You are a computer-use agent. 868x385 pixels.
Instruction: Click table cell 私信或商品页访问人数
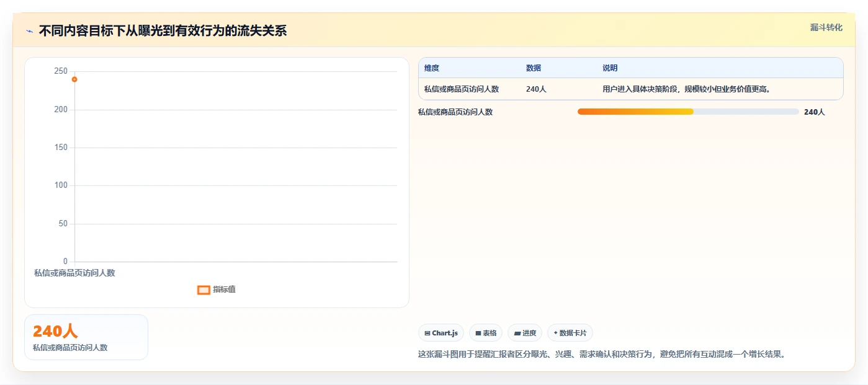[x=462, y=89]
